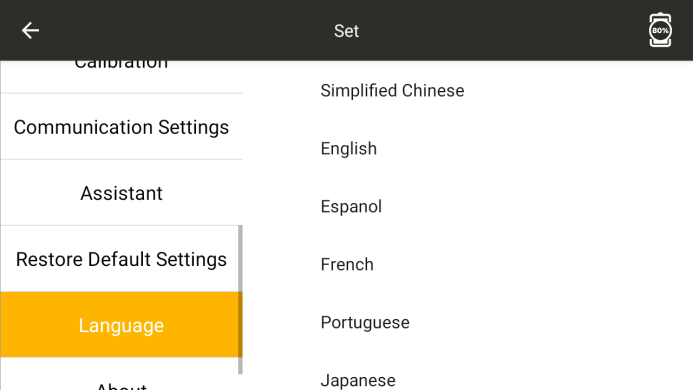Choose Portuguese as the language

click(365, 322)
